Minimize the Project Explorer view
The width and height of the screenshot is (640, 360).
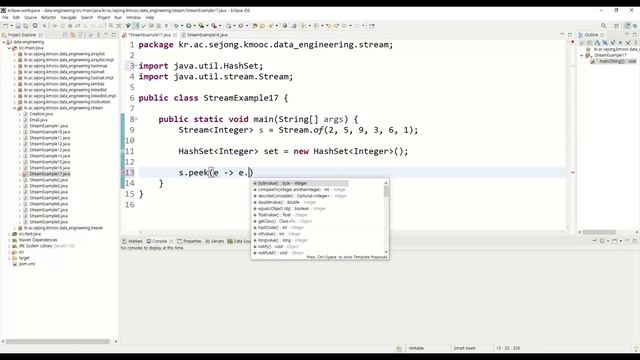pos(106,35)
